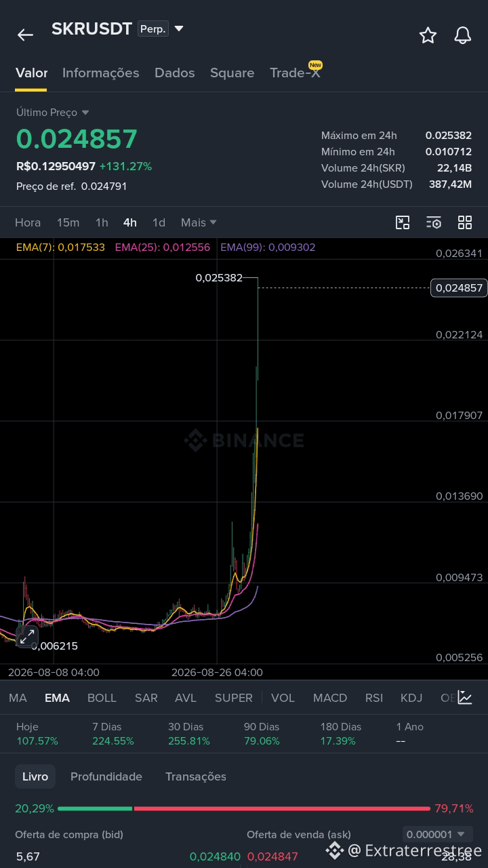Tap the 0,024857 current price axis tag
488x868 pixels.
click(x=459, y=288)
